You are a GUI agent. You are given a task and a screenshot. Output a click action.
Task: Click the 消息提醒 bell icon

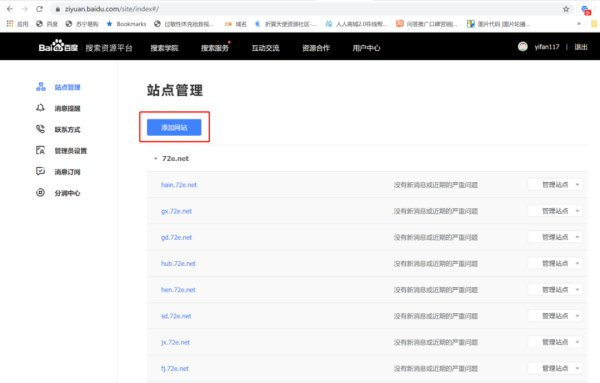(40, 108)
